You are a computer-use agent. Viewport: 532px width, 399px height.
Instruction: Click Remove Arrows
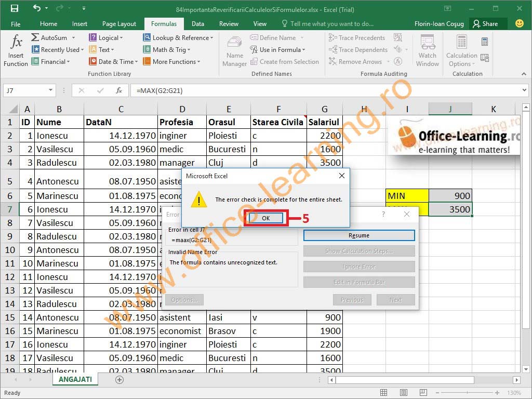click(x=355, y=61)
